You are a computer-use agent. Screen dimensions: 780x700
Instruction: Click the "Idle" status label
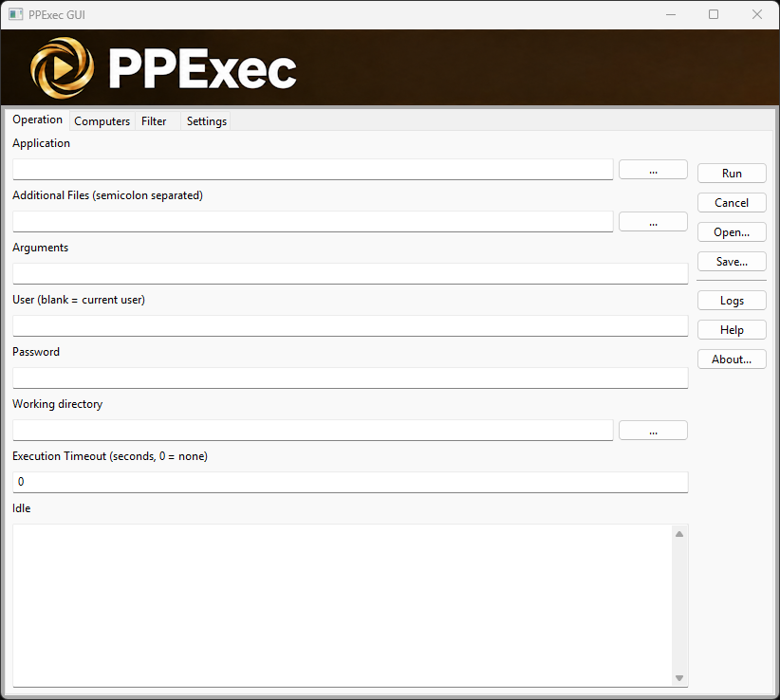tap(22, 508)
